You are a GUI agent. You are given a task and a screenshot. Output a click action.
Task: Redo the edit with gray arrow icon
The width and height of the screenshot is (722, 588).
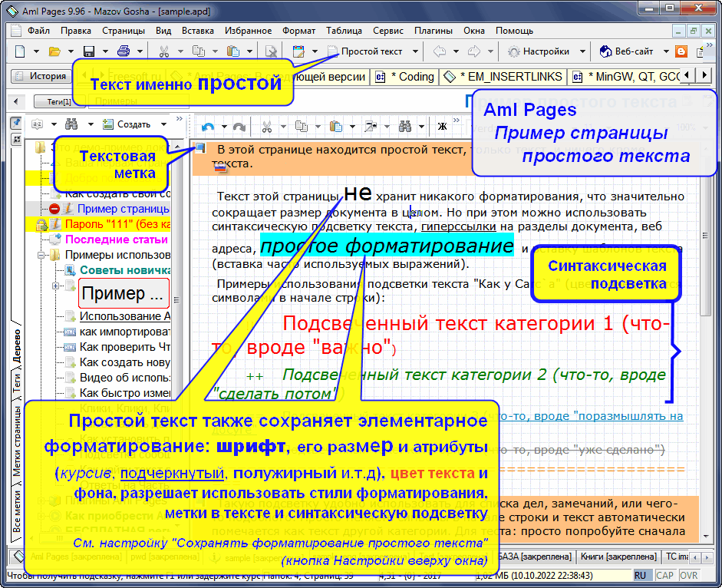[x=239, y=127]
